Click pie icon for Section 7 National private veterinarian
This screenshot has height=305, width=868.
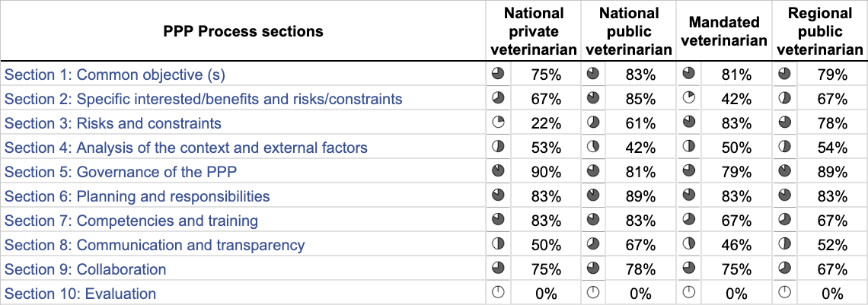coord(498,221)
